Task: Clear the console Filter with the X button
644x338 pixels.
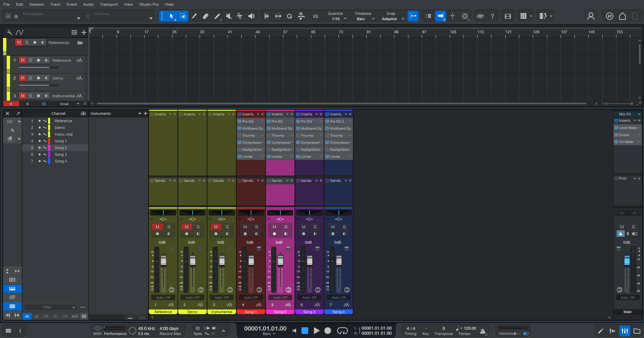Action: [x=74, y=307]
